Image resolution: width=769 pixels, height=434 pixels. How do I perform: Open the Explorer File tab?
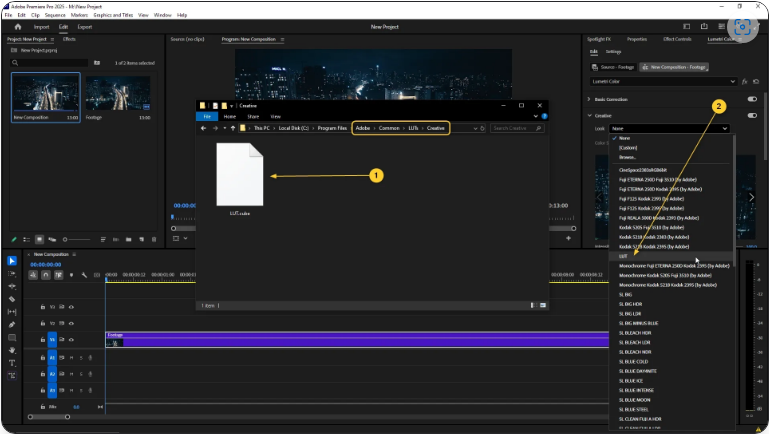click(x=207, y=116)
